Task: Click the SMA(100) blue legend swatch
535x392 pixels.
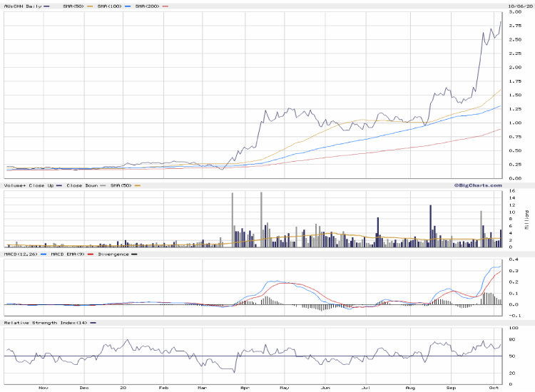Action: (x=126, y=6)
